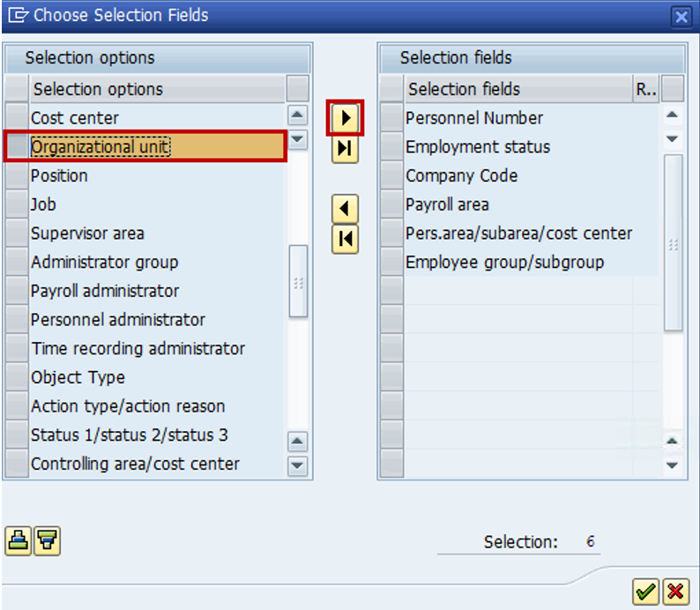The image size is (700, 610).
Task: Click the green checkmark confirm button
Action: [x=645, y=591]
